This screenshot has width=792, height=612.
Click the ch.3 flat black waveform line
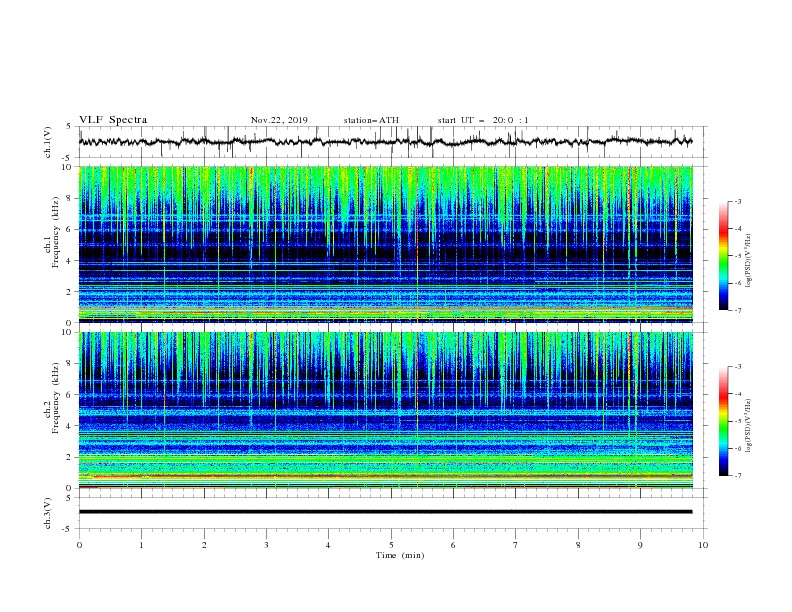click(385, 512)
